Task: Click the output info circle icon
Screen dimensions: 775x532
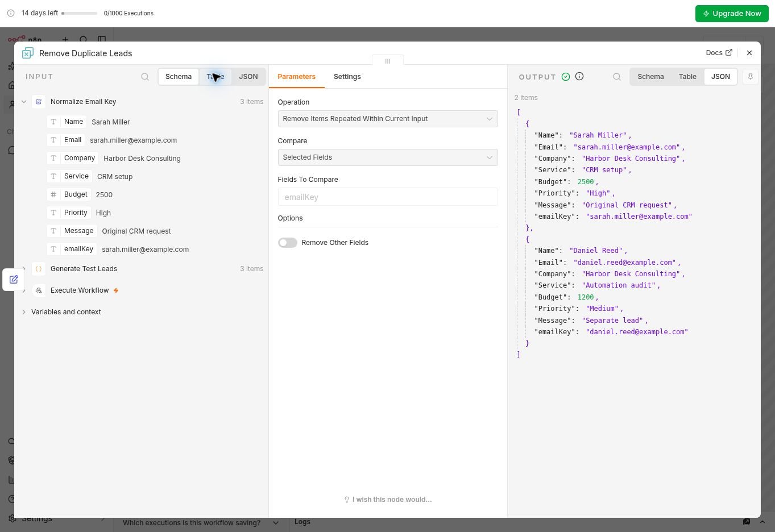Action: tap(579, 76)
